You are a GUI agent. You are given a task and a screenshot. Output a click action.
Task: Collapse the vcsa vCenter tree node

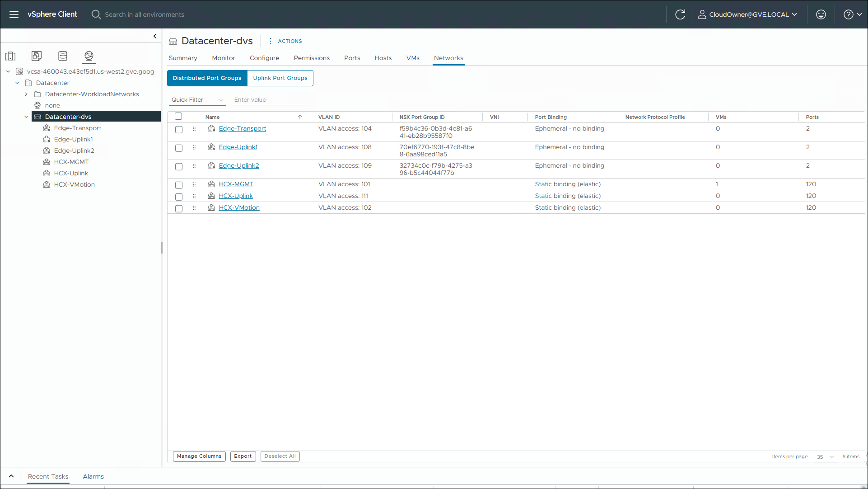pyautogui.click(x=8, y=71)
